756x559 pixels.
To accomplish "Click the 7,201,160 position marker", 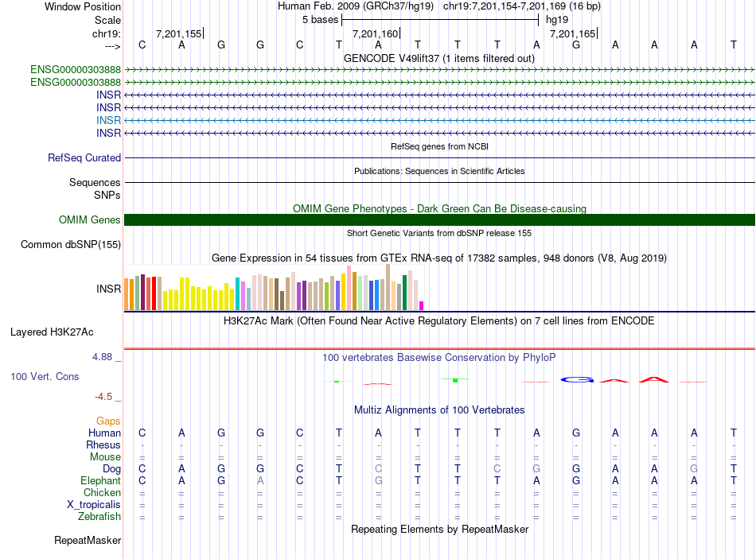I will click(x=376, y=33).
